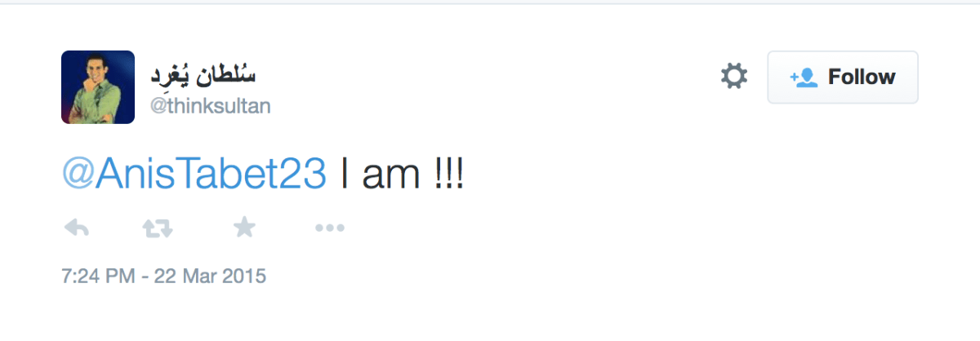Viewport: 980px width, 341px height.
Task: Follow the @thinksultan account
Action: [x=842, y=77]
